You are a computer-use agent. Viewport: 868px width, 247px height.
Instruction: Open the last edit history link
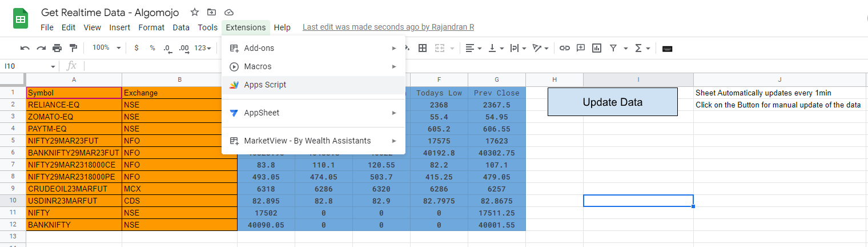coord(388,27)
